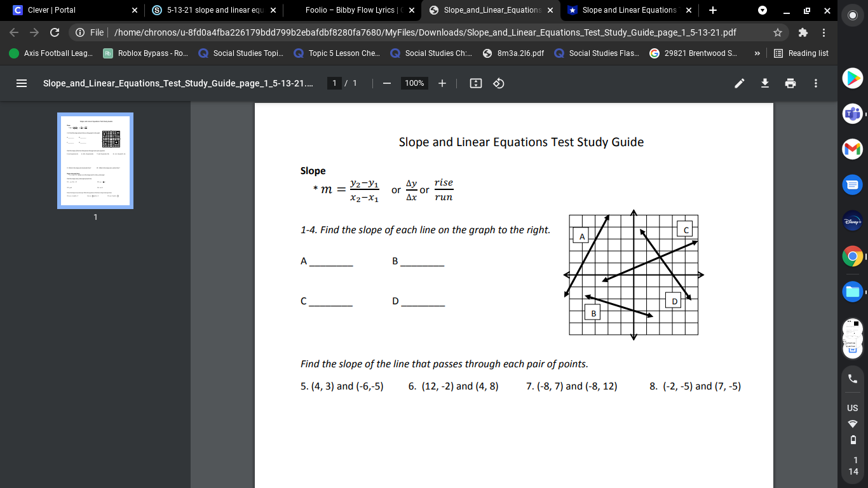Bookmark this page with the star icon
Viewport: 868px width, 488px height.
point(778,32)
